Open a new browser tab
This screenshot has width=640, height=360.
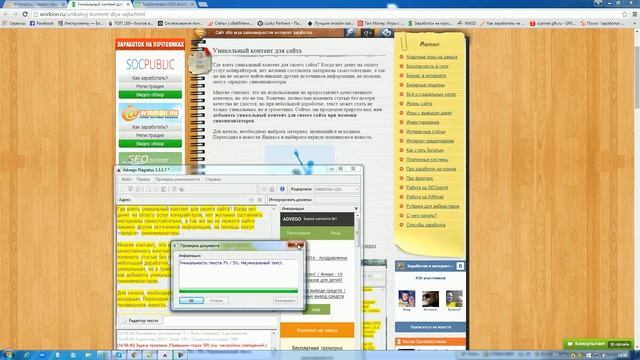pyautogui.click(x=203, y=4)
